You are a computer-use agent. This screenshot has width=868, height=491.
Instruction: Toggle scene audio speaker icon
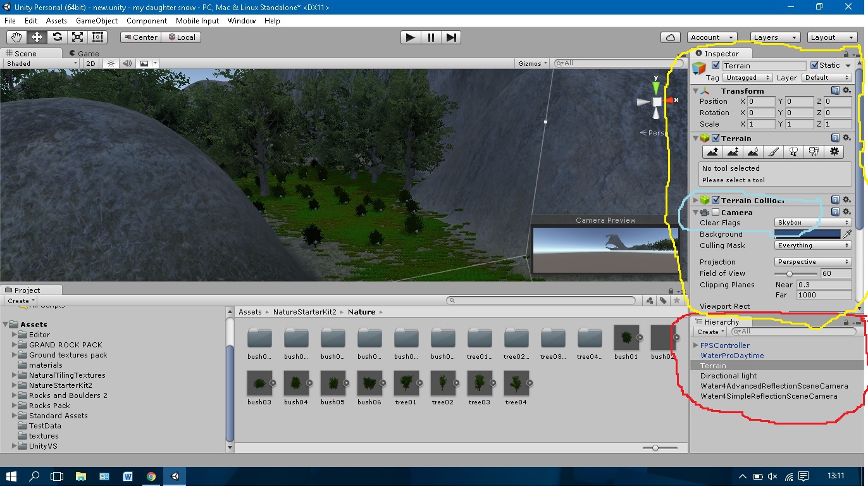click(x=127, y=63)
